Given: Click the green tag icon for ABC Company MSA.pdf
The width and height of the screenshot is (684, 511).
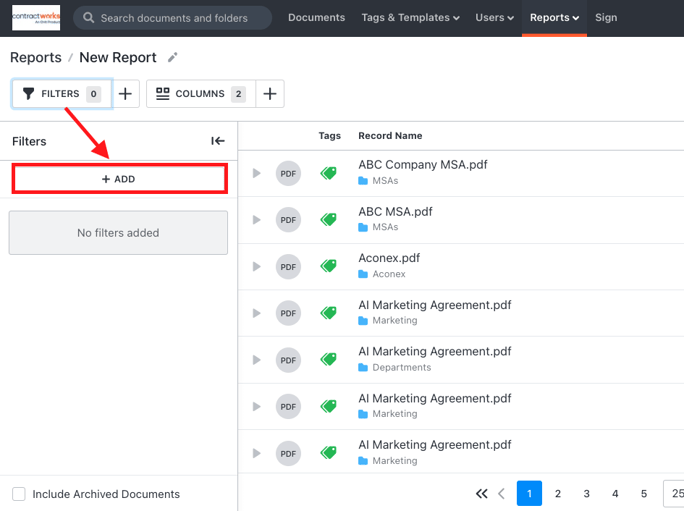Looking at the screenshot, I should (329, 173).
